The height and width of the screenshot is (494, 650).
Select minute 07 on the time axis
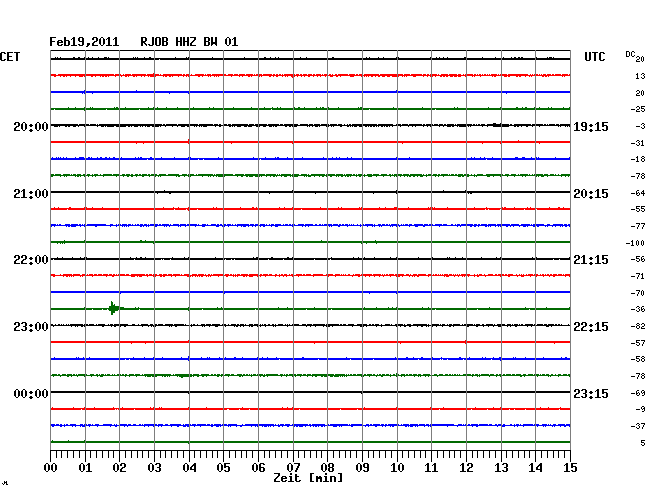[x=293, y=467]
